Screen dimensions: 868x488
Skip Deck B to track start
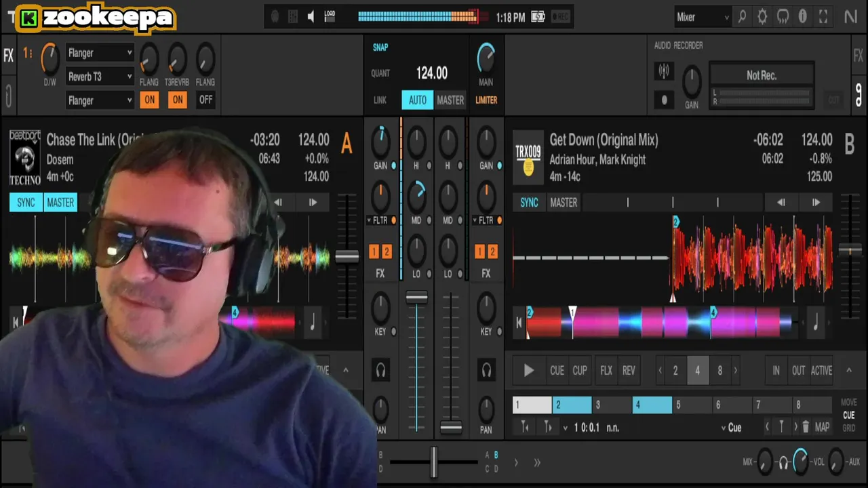pyautogui.click(x=519, y=323)
